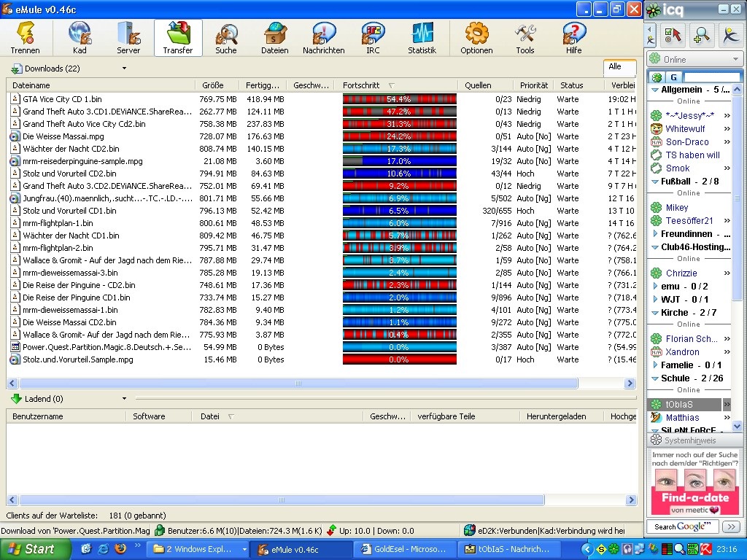Sort downloads by Größe column header
Image resolution: width=747 pixels, height=560 pixels.
coord(213,85)
